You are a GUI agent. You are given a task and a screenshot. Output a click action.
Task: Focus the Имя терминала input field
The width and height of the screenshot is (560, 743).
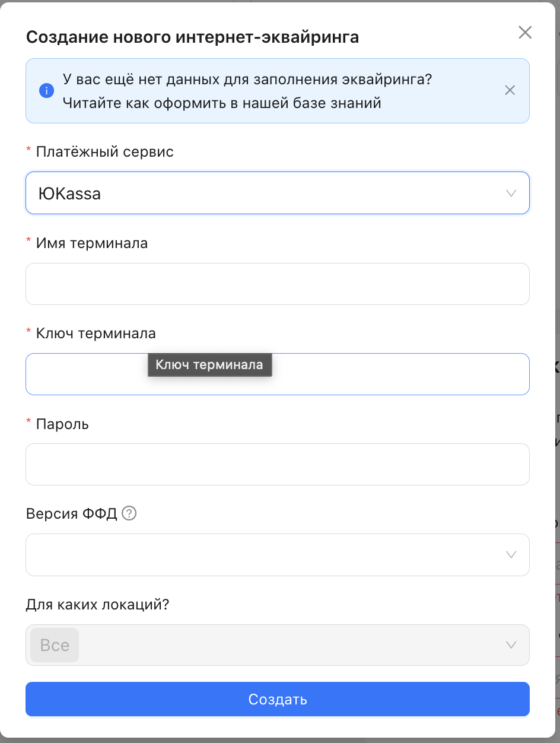(x=277, y=284)
